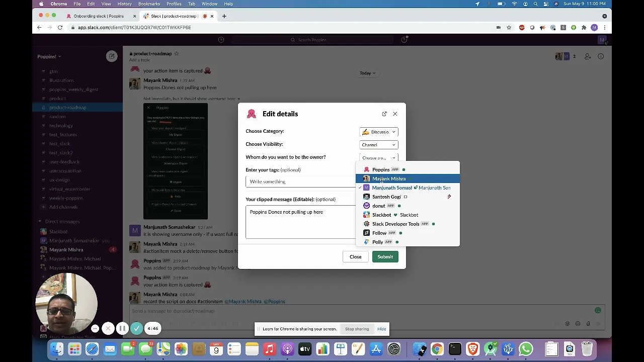Open Chrome Bookmarks menu

149,4
